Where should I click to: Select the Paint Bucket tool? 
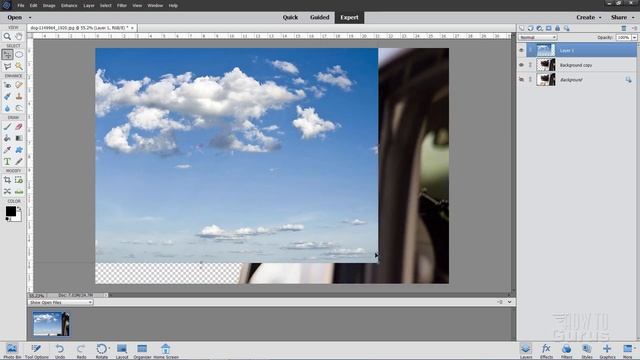pos(7,138)
